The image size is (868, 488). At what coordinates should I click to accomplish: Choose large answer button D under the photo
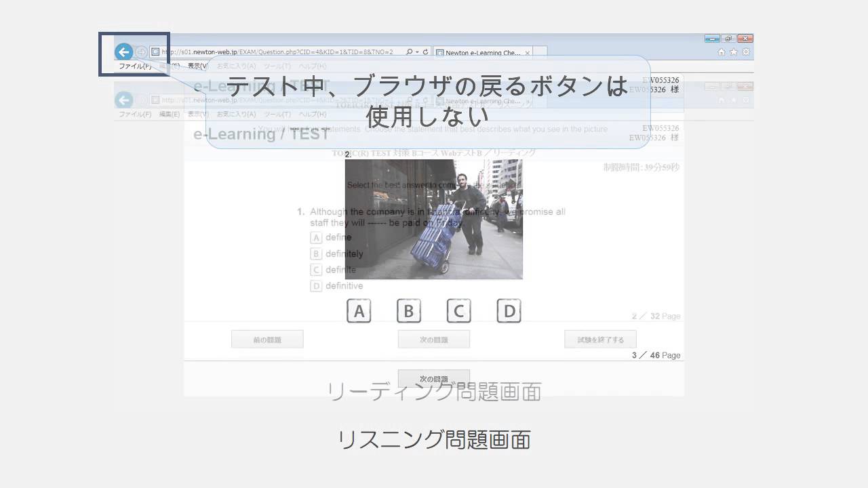point(509,311)
